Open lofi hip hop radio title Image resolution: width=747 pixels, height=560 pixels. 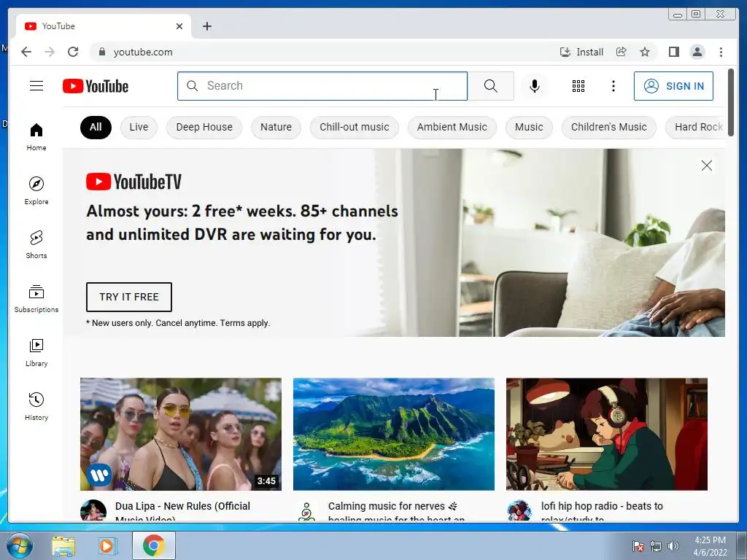pos(602,510)
